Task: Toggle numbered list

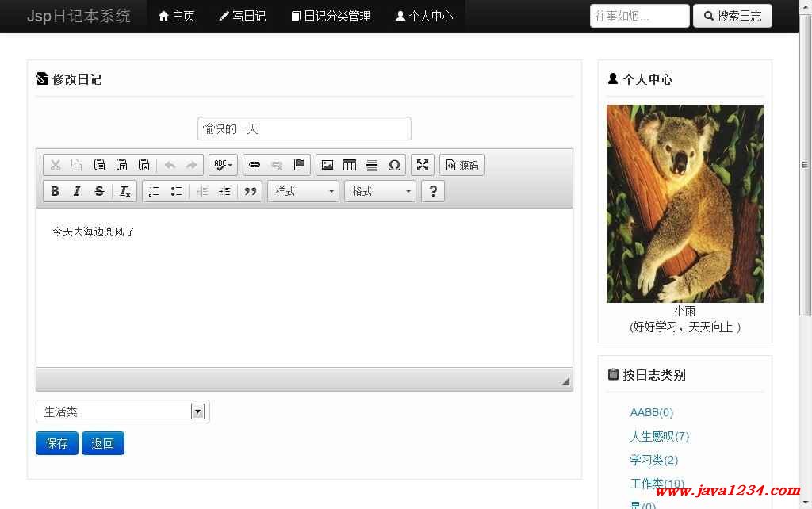Action: 154,191
